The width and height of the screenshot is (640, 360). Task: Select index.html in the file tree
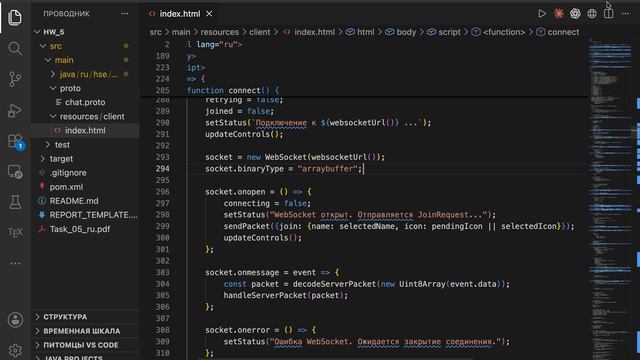click(x=86, y=131)
